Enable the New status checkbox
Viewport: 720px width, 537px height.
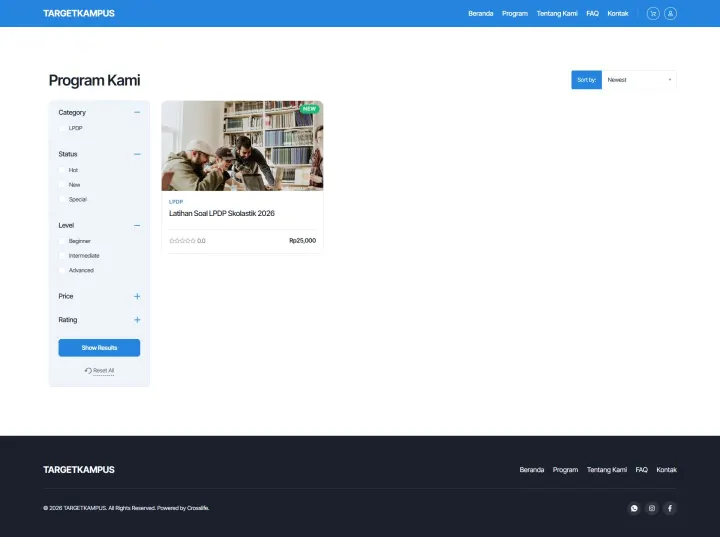(x=62, y=185)
